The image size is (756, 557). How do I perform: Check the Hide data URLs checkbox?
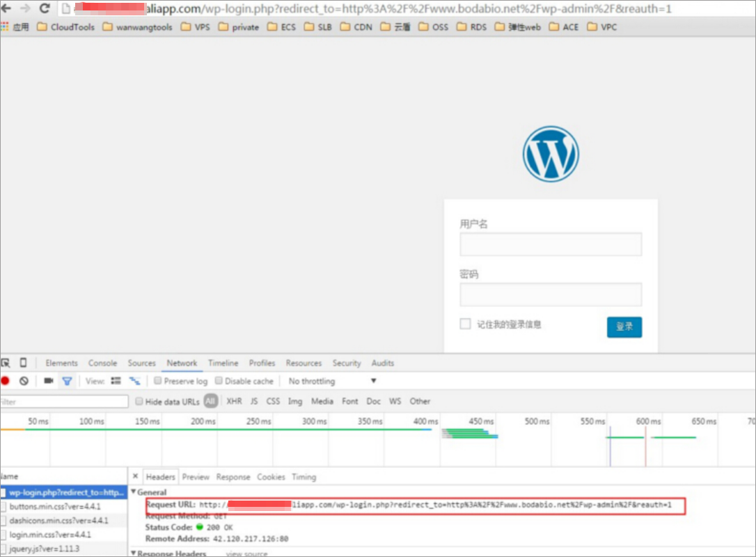139,401
